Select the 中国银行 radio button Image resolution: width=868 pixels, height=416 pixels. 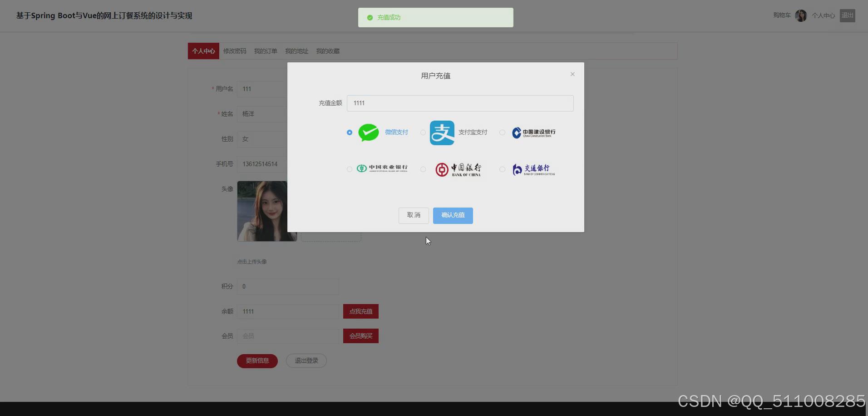coord(423,169)
